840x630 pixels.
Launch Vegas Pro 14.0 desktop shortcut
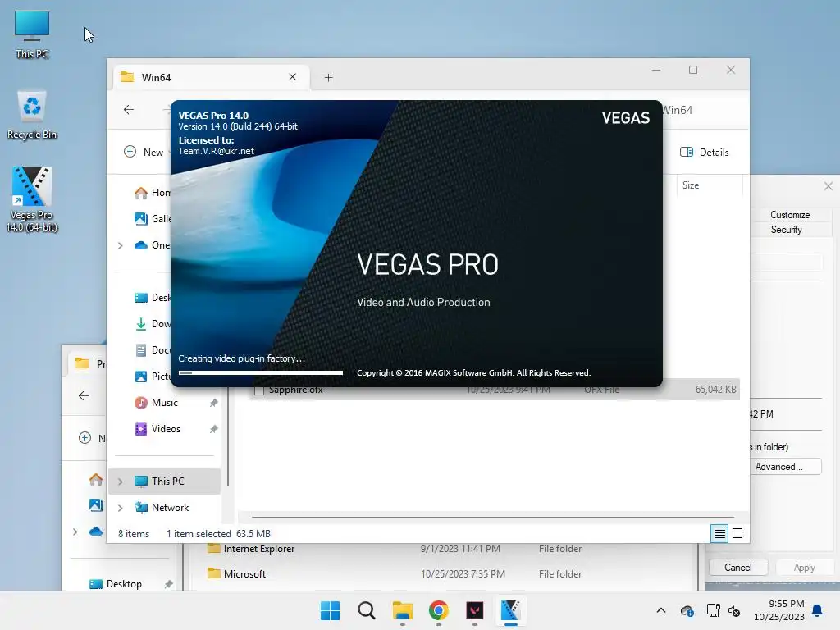pos(32,199)
